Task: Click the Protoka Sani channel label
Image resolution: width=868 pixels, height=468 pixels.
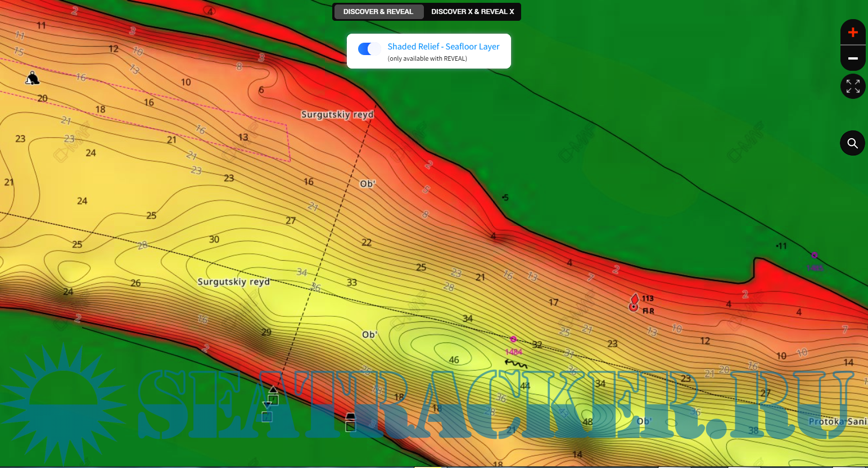Action: [x=837, y=421]
